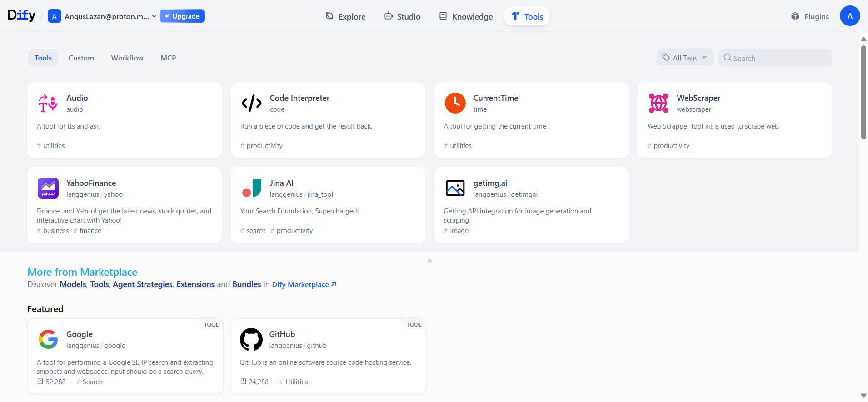Click the YahooFinance icon
The width and height of the screenshot is (868, 402).
click(48, 188)
